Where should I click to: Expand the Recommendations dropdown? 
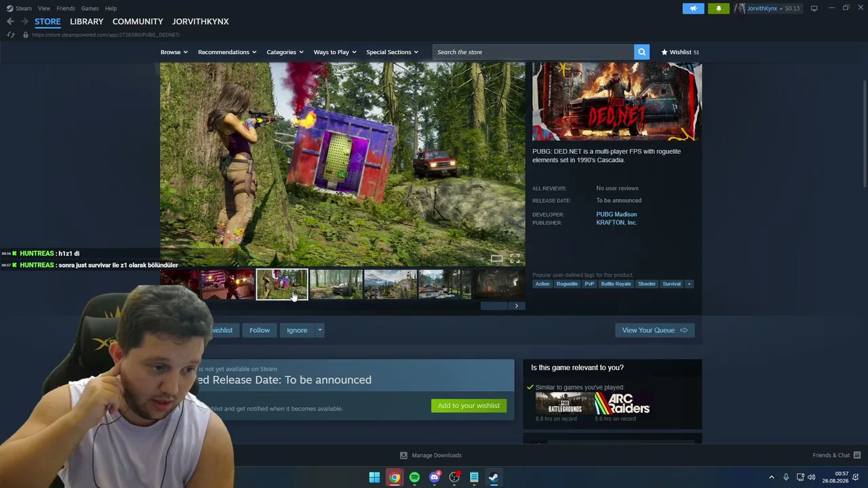pyautogui.click(x=227, y=52)
